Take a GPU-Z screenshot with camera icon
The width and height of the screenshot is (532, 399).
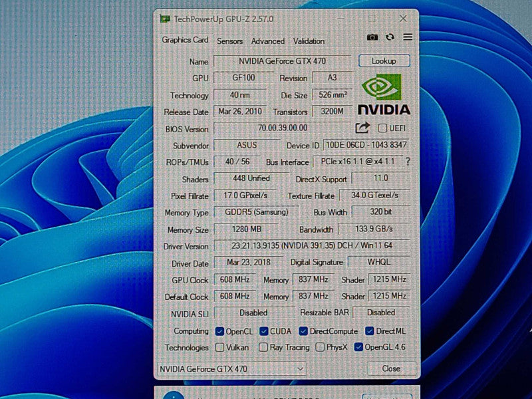point(372,37)
